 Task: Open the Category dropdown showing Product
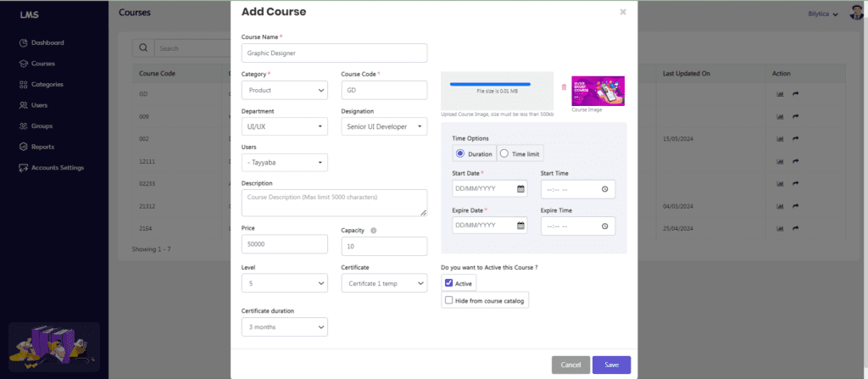point(285,91)
